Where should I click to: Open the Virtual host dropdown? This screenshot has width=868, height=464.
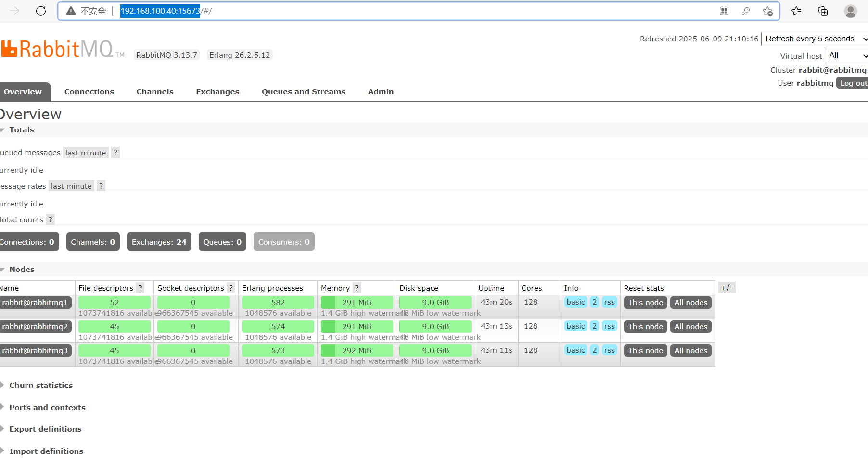(x=846, y=56)
